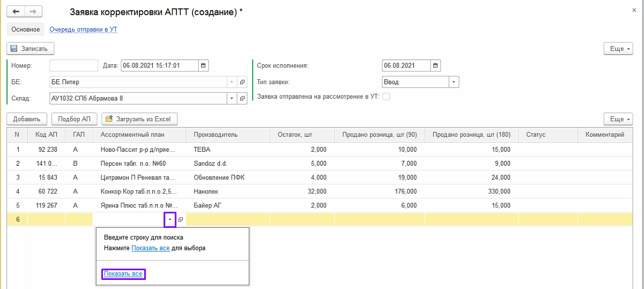Open the calendar picker for Дата field
This screenshot has height=289, width=644.
pos(203,66)
